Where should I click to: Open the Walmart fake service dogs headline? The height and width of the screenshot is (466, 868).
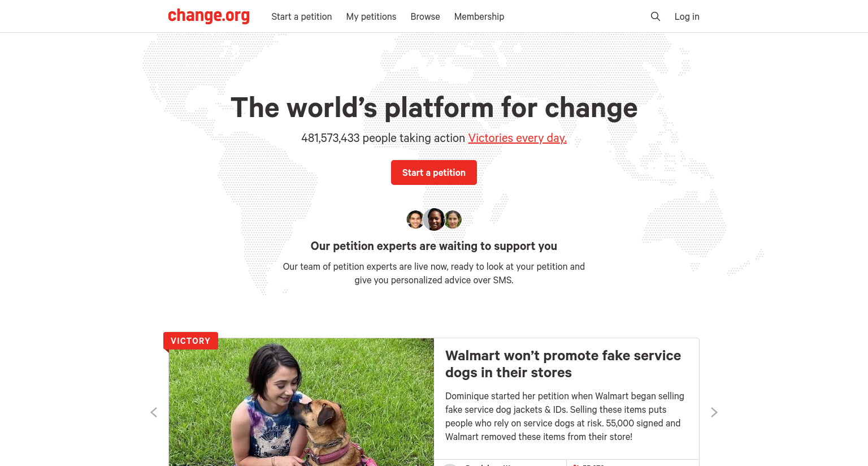563,364
